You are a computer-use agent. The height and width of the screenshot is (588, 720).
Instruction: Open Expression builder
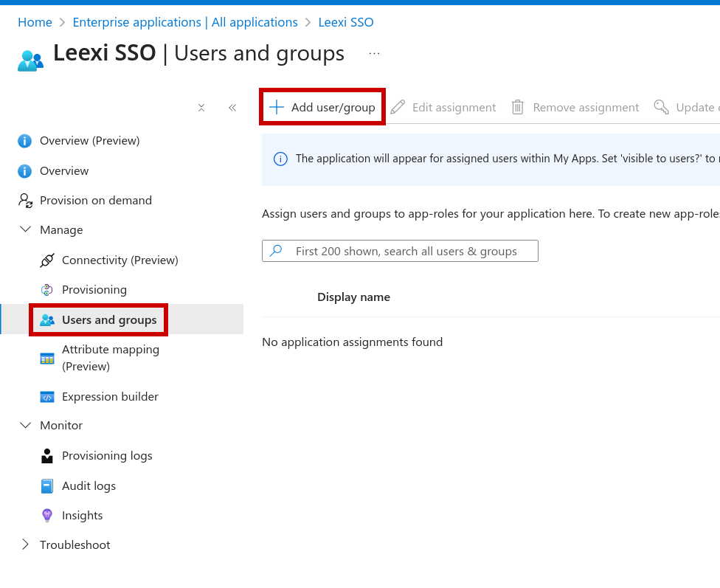coord(110,396)
